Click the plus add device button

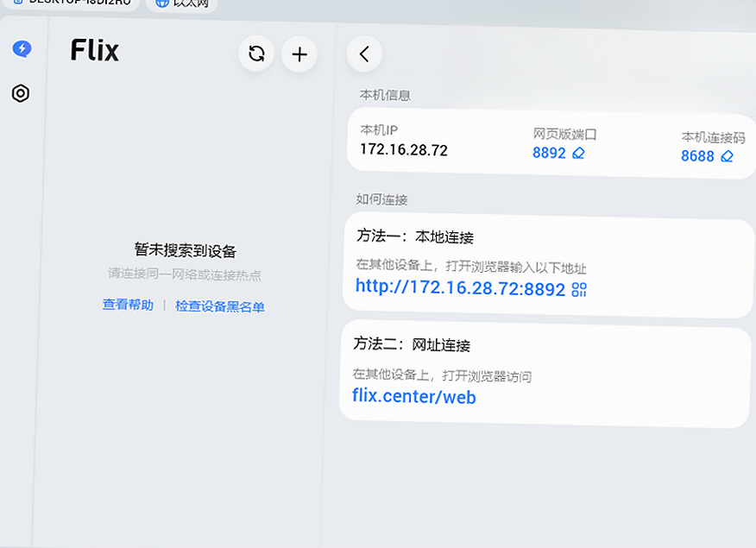tap(299, 54)
